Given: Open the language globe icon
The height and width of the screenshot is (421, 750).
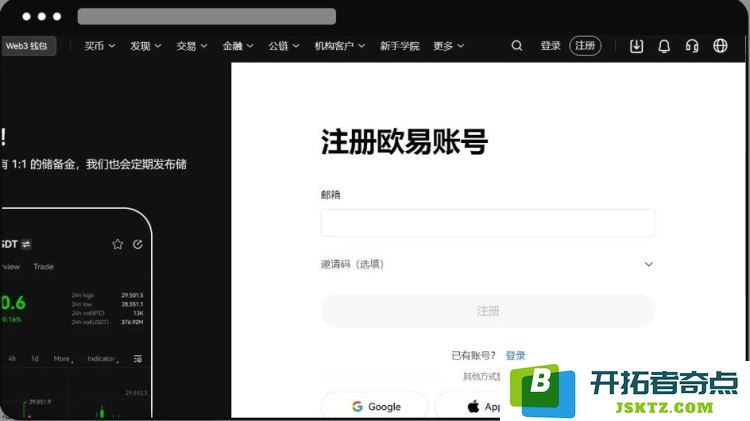Looking at the screenshot, I should pos(720,46).
